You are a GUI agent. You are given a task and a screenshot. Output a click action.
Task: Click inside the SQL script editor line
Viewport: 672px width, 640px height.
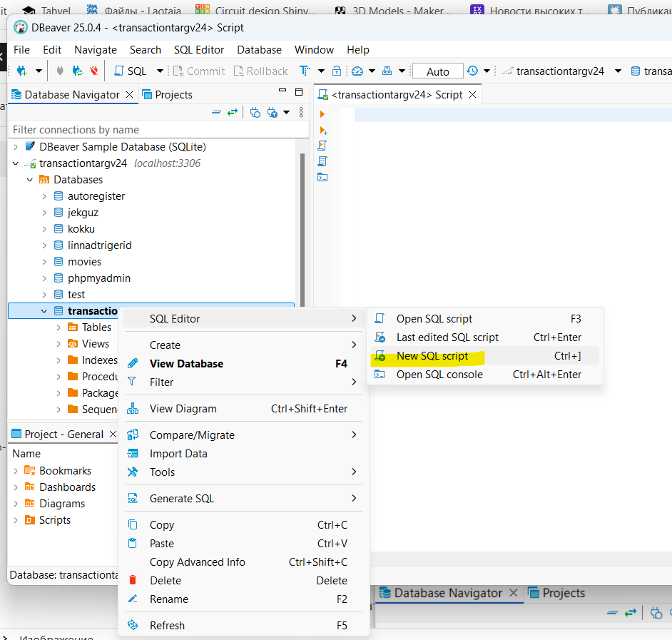513,115
